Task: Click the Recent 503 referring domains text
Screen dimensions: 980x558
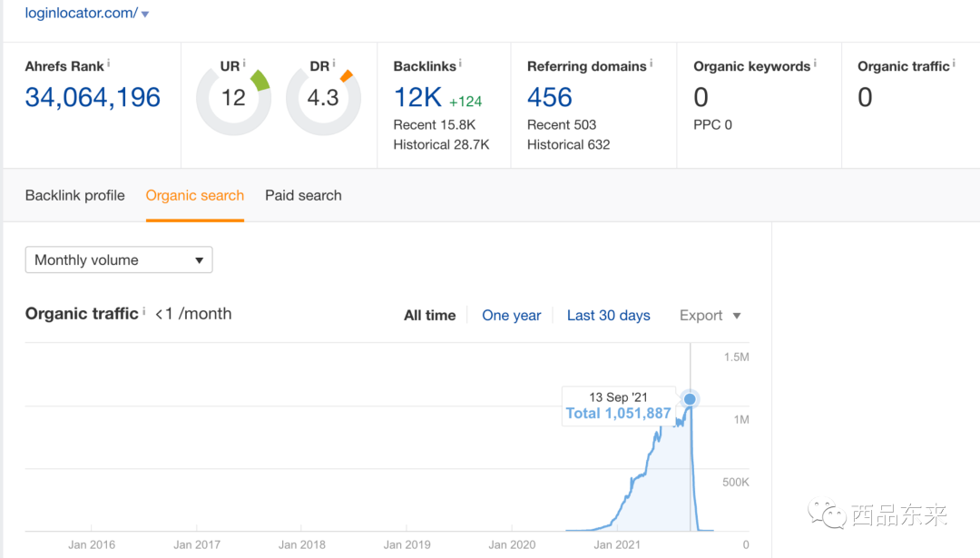Action: click(562, 124)
